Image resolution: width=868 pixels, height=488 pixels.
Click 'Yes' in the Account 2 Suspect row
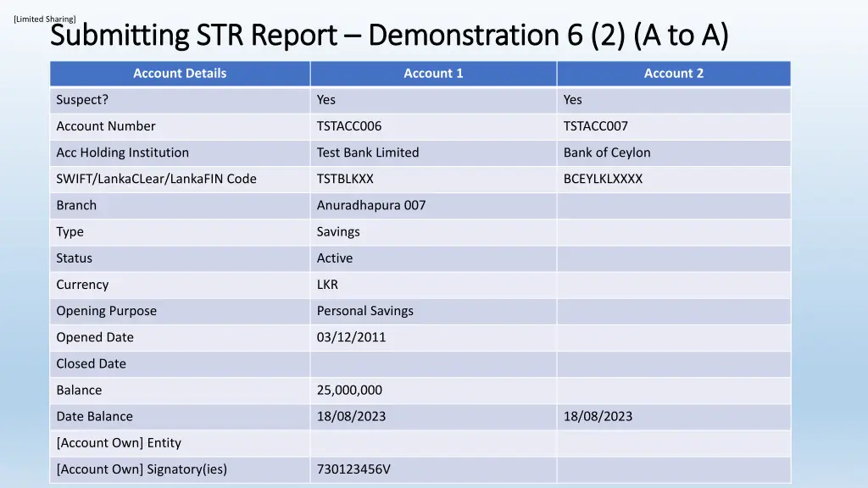click(573, 100)
